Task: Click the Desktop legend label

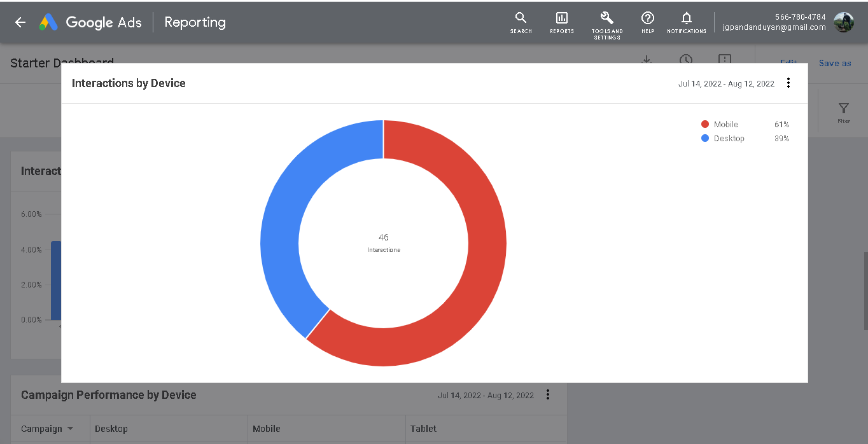Action: coord(729,138)
